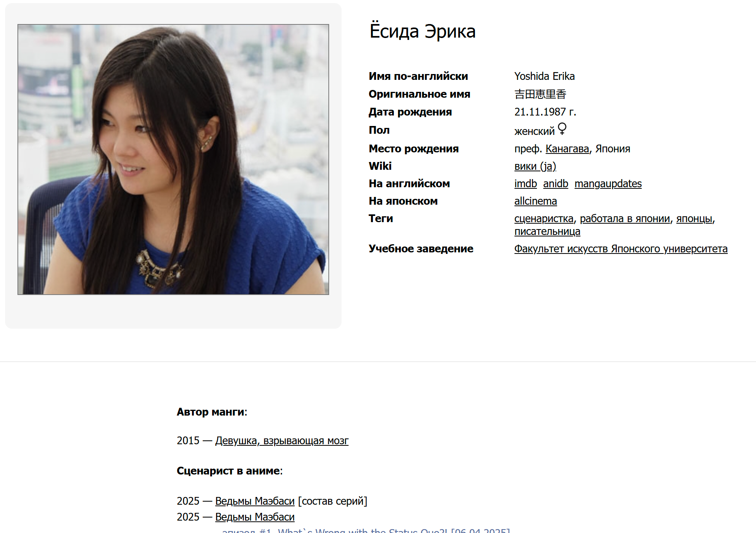Click the сценаристка tag
This screenshot has height=533, width=756.
point(544,219)
